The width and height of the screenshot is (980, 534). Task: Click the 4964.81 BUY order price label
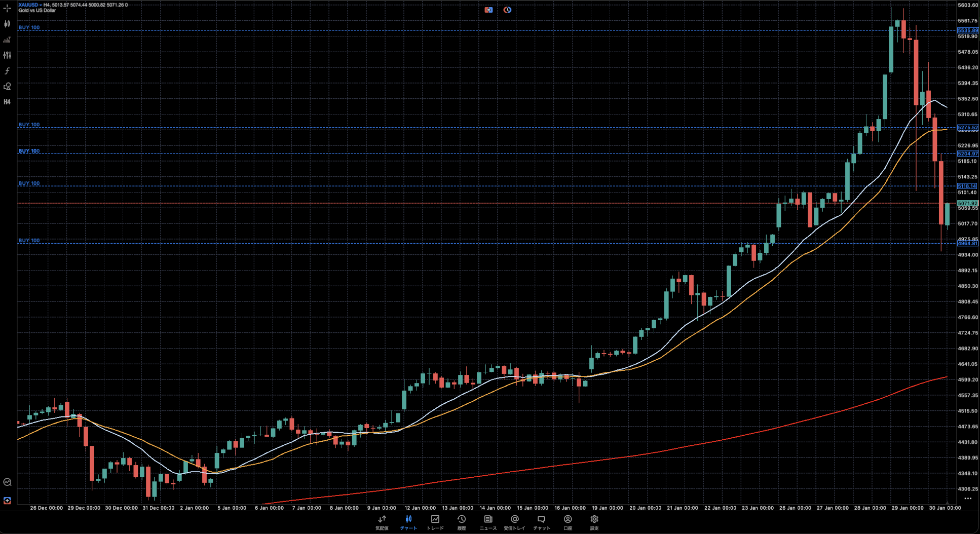coord(967,244)
